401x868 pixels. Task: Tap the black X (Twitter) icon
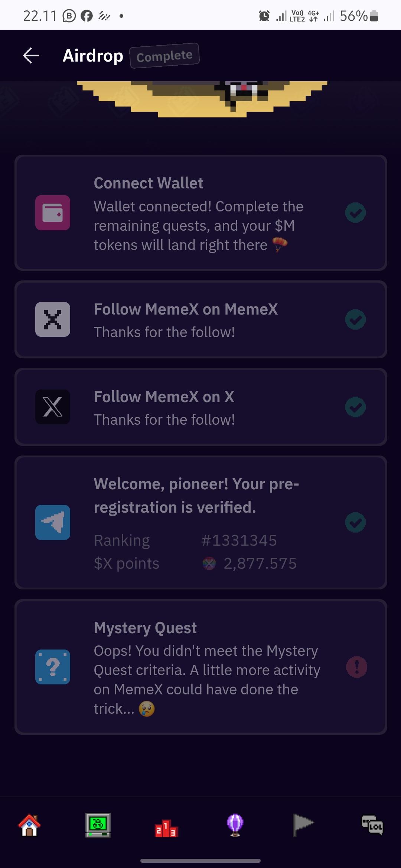pyautogui.click(x=53, y=407)
